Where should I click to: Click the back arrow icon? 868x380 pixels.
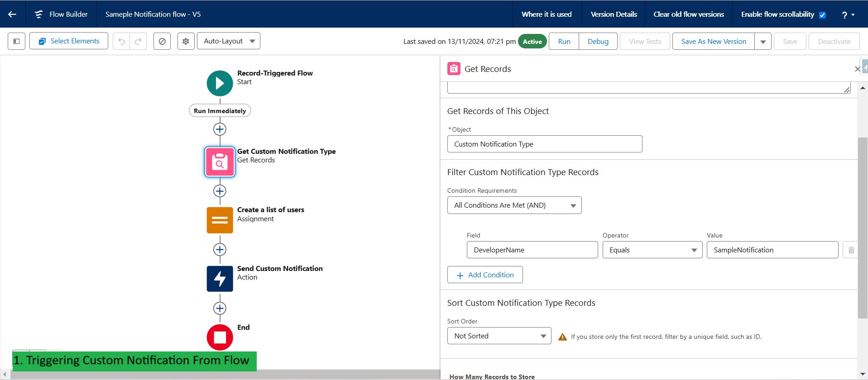tap(12, 14)
